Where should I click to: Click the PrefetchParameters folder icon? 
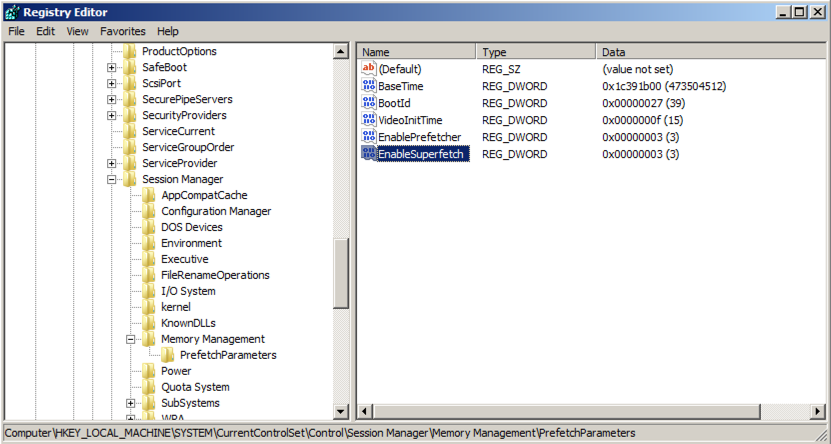tap(168, 354)
